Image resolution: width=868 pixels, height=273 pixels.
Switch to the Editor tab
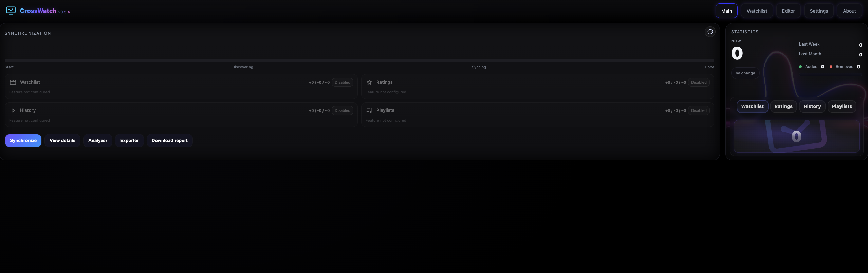[x=788, y=11]
